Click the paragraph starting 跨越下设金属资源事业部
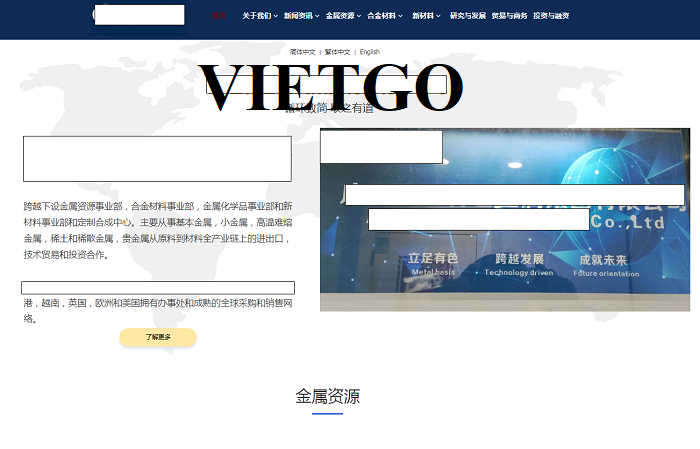Screen dimensions: 700x449 [158, 230]
